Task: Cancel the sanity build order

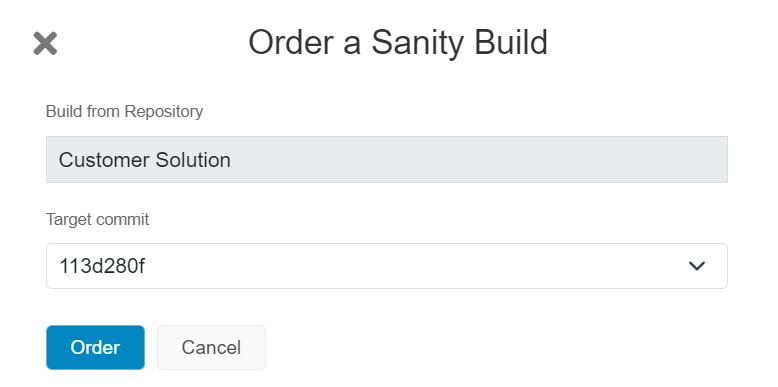Action: click(211, 347)
